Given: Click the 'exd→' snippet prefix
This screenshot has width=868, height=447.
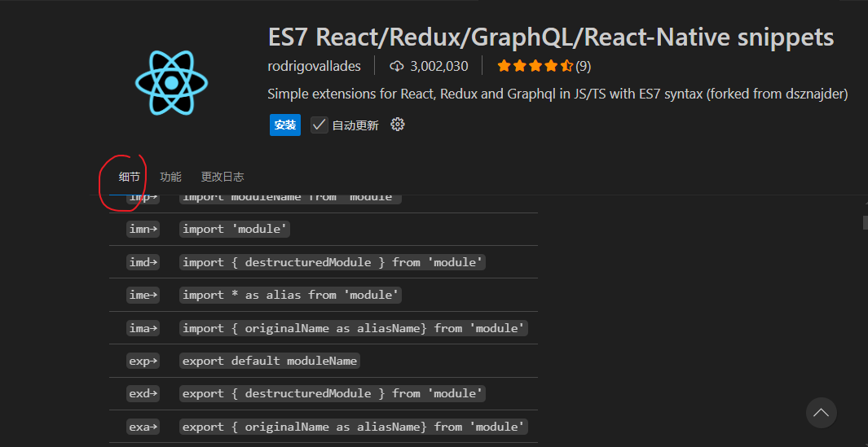Looking at the screenshot, I should (x=143, y=393).
